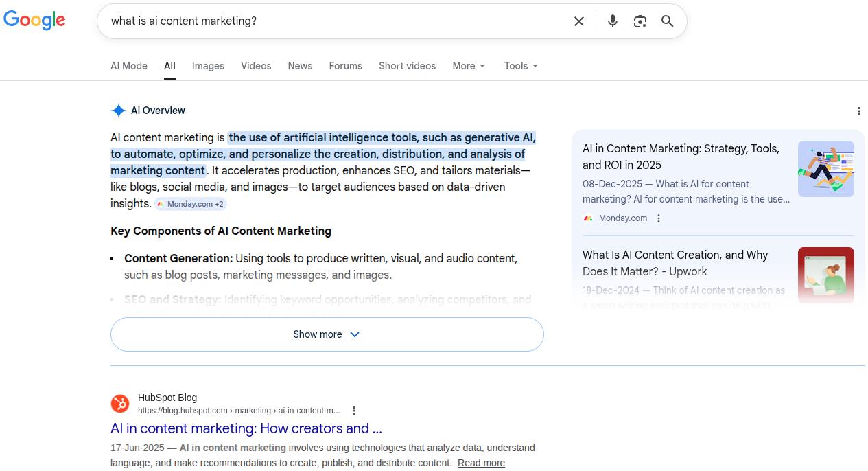
Task: Open the More search categories dropdown
Action: click(468, 66)
